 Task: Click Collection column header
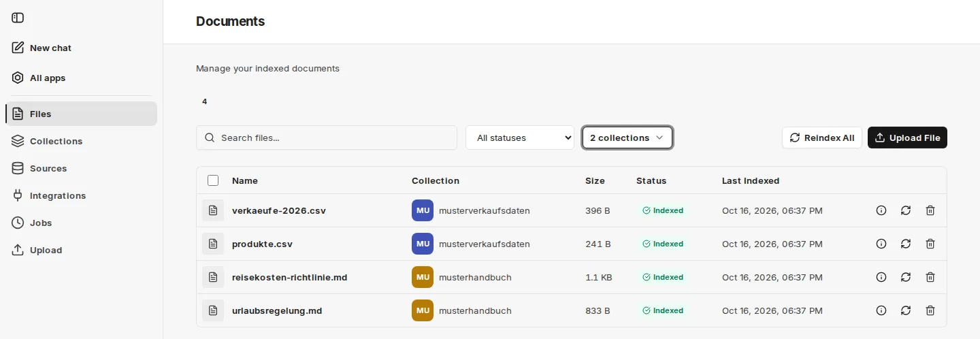(436, 180)
